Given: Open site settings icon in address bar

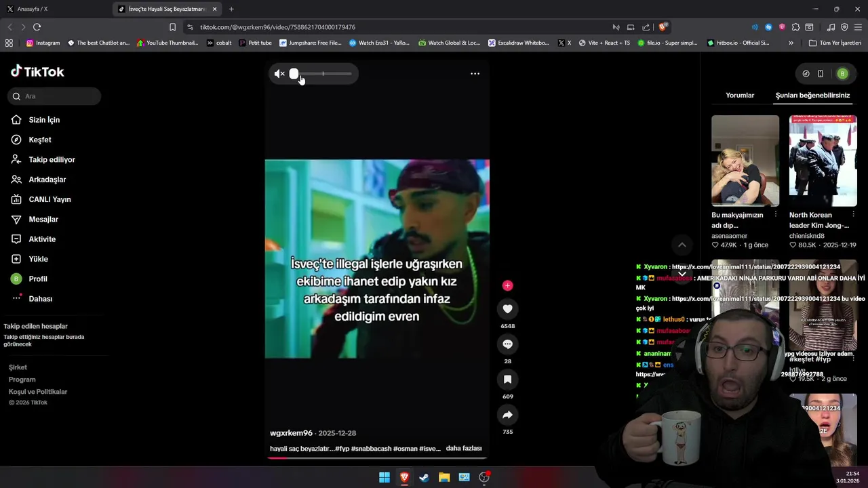Looking at the screenshot, I should pos(190,27).
